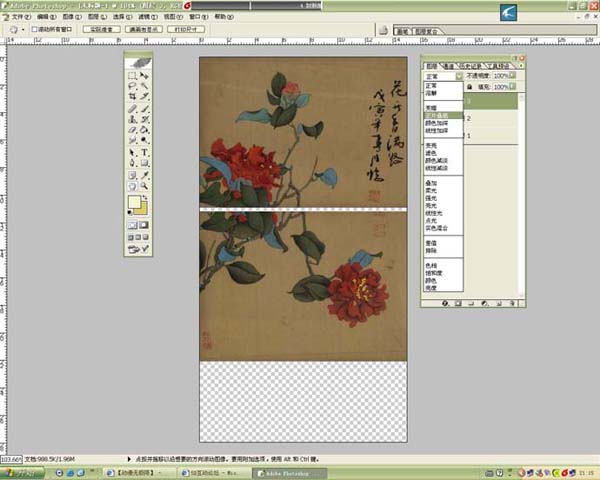Choose 差值 blend mode
This screenshot has height=480, width=600.
point(443,243)
